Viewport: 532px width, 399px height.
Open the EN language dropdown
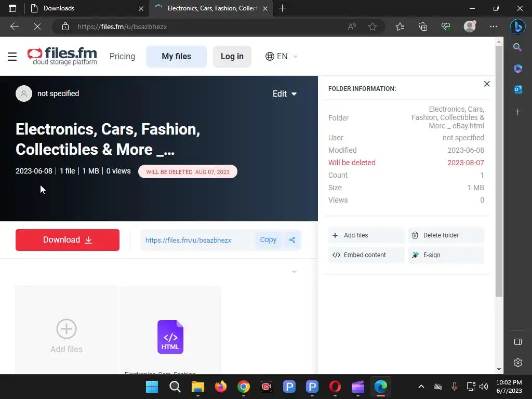pos(281,56)
